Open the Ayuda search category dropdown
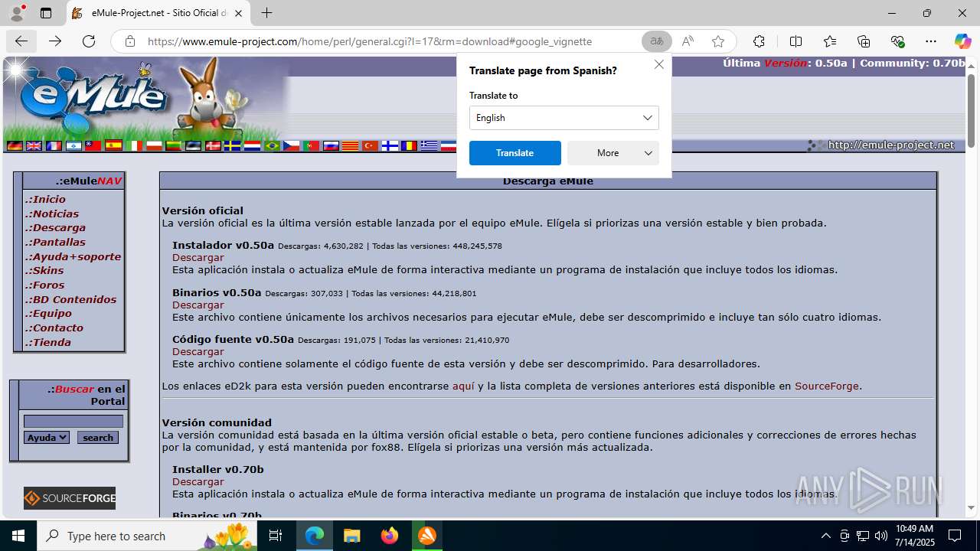This screenshot has height=551, width=980. point(47,438)
